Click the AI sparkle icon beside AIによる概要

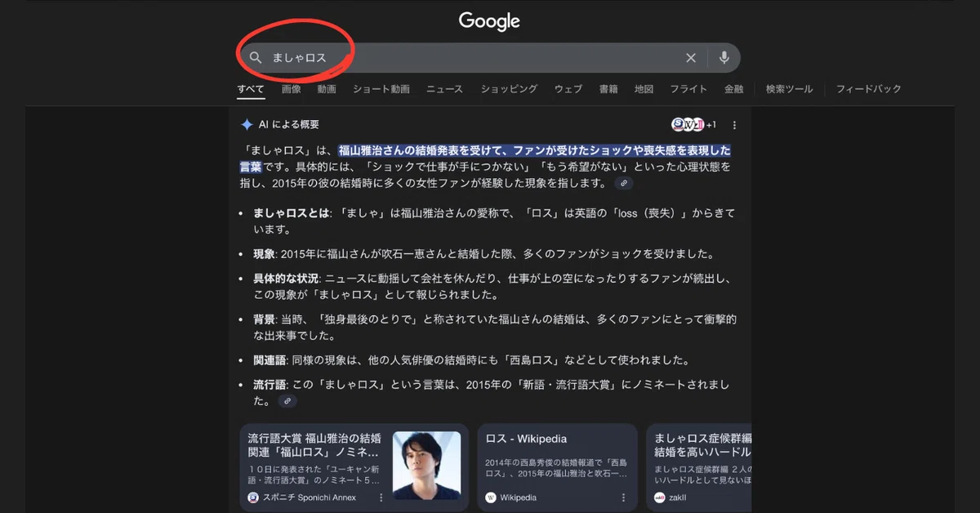click(247, 124)
